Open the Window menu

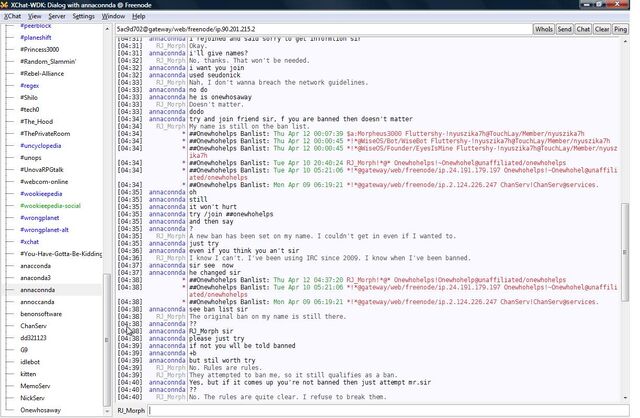pos(113,16)
